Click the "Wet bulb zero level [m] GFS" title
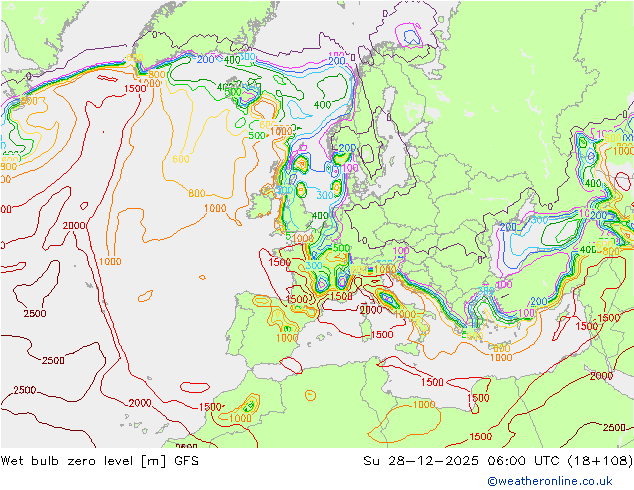634x490 pixels. [x=99, y=461]
